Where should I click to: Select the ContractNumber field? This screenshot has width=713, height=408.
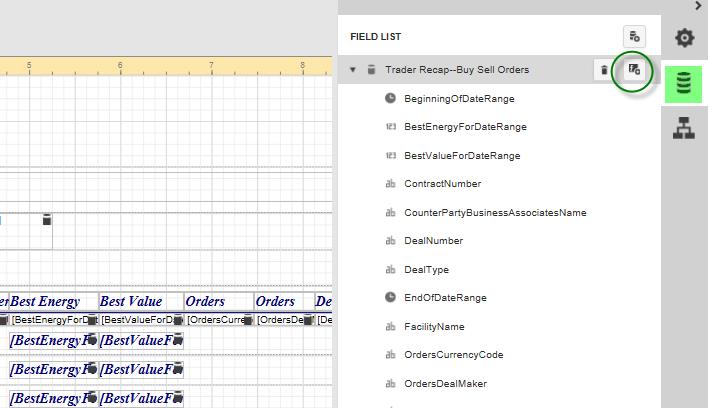[442, 184]
